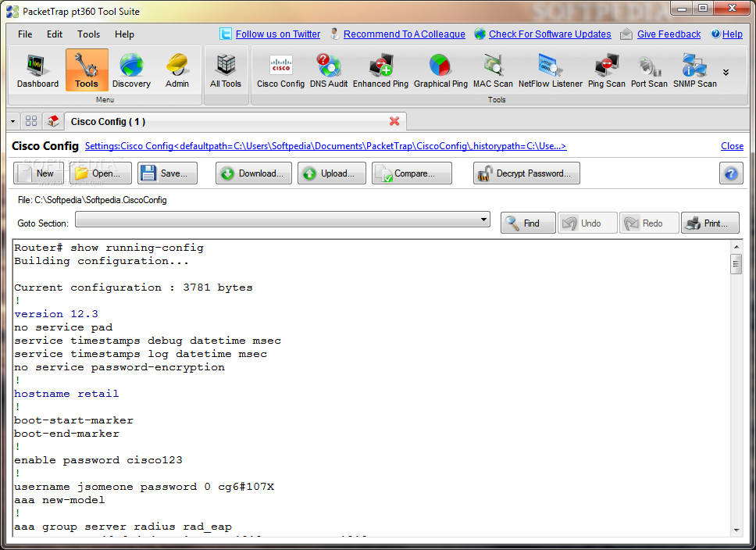756x550 pixels.
Task: Click the globe icon beside software updates
Action: (480, 34)
